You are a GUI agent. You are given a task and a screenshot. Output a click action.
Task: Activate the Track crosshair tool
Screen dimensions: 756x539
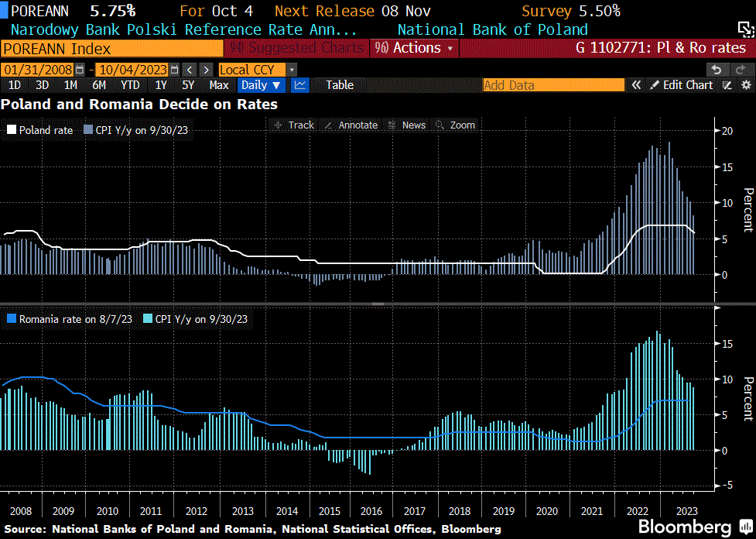[294, 125]
